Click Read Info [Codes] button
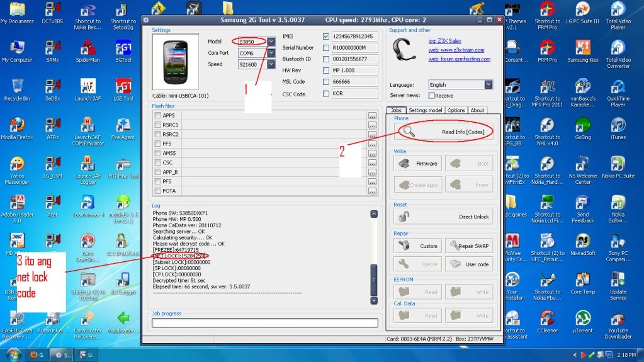The height and width of the screenshot is (362, 644). click(443, 132)
